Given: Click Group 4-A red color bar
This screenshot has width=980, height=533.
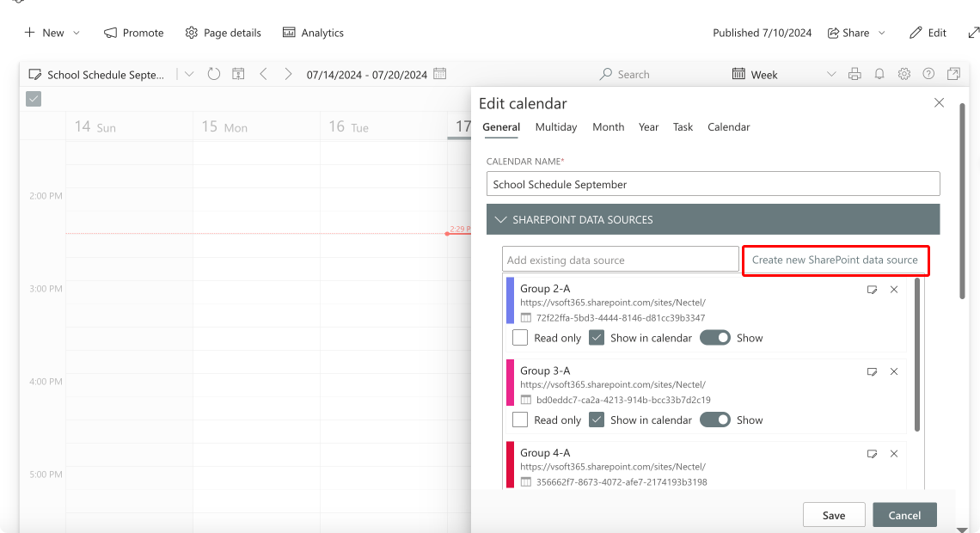Looking at the screenshot, I should tap(510, 464).
